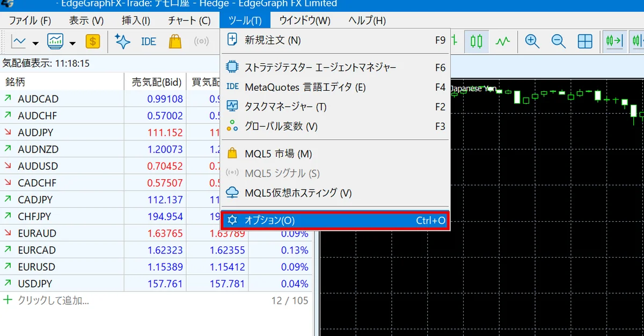Select グローバル変数 (V) menu entry
Screen dimensions: 644x336
coord(336,126)
